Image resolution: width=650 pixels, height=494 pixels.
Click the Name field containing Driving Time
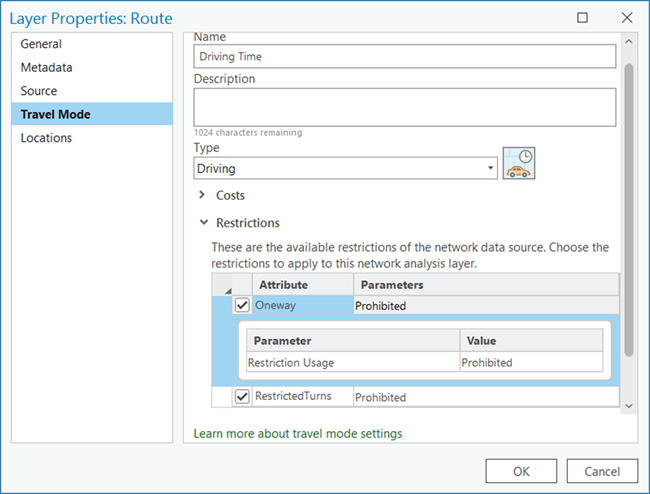point(404,57)
